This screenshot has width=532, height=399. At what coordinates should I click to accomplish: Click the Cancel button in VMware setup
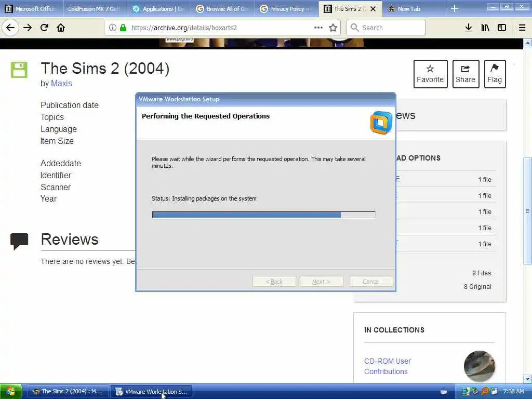[371, 282]
